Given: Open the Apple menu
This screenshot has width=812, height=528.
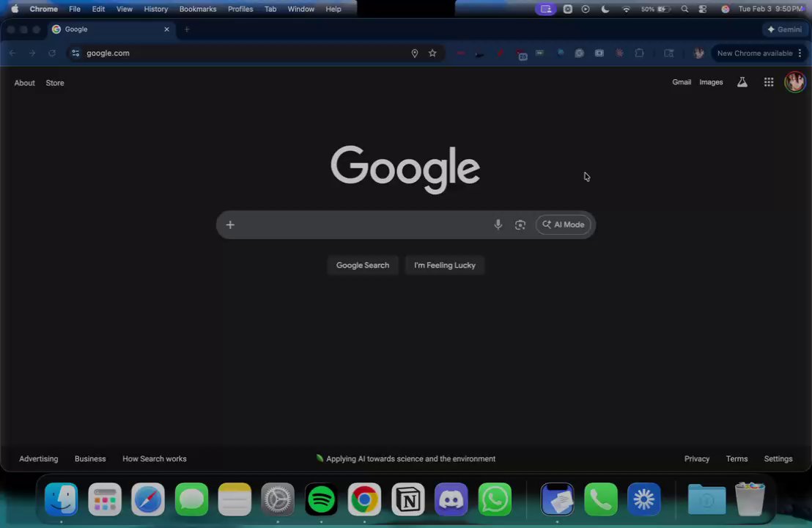Looking at the screenshot, I should [x=15, y=9].
